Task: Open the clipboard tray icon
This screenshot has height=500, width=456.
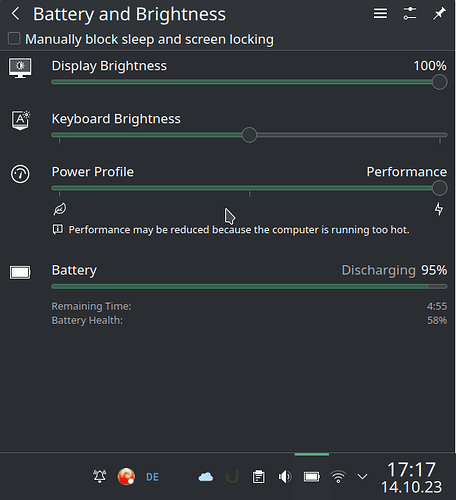Action: coord(259,477)
